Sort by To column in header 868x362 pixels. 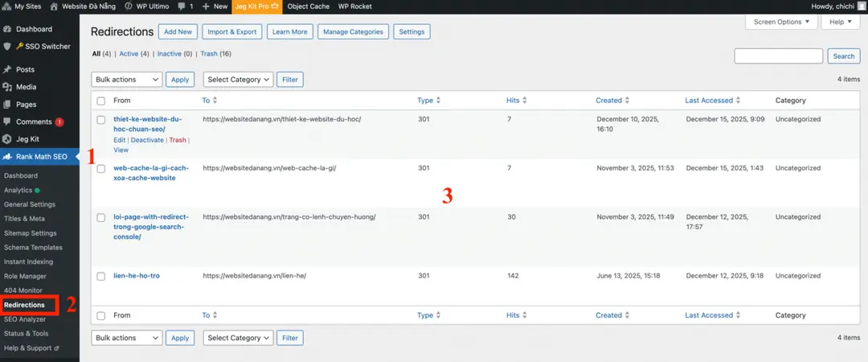[210, 101]
